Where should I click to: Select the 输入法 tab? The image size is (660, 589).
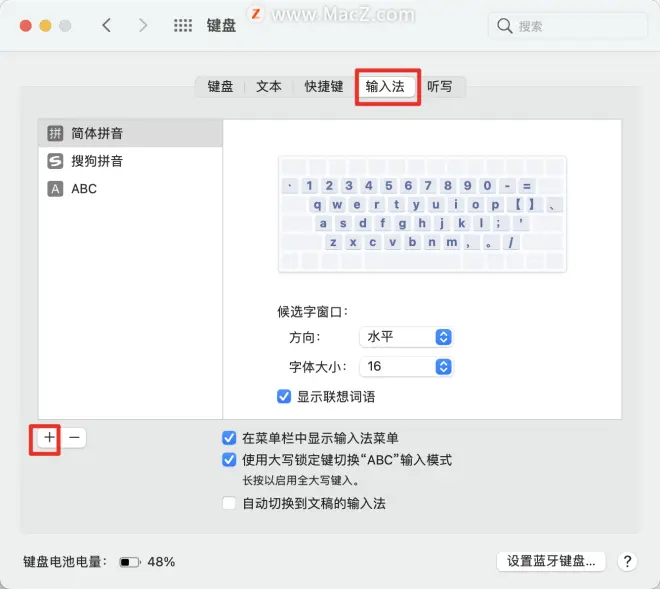pyautogui.click(x=385, y=87)
